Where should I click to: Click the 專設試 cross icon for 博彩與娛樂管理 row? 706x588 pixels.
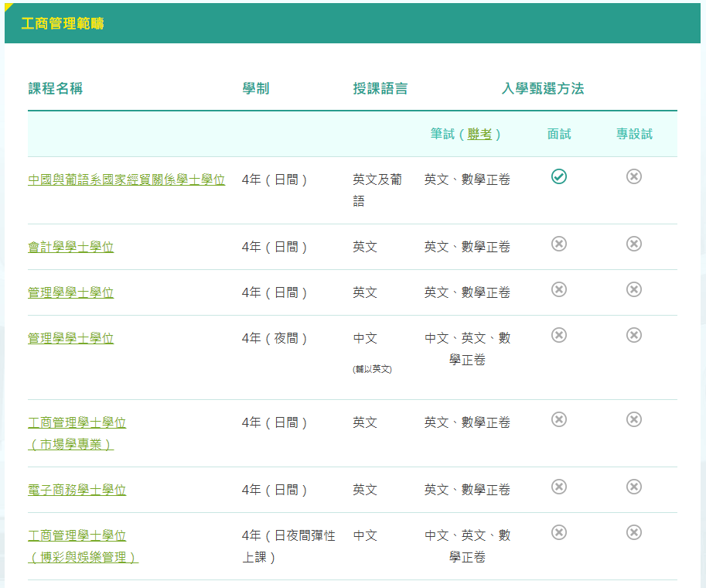click(x=633, y=532)
